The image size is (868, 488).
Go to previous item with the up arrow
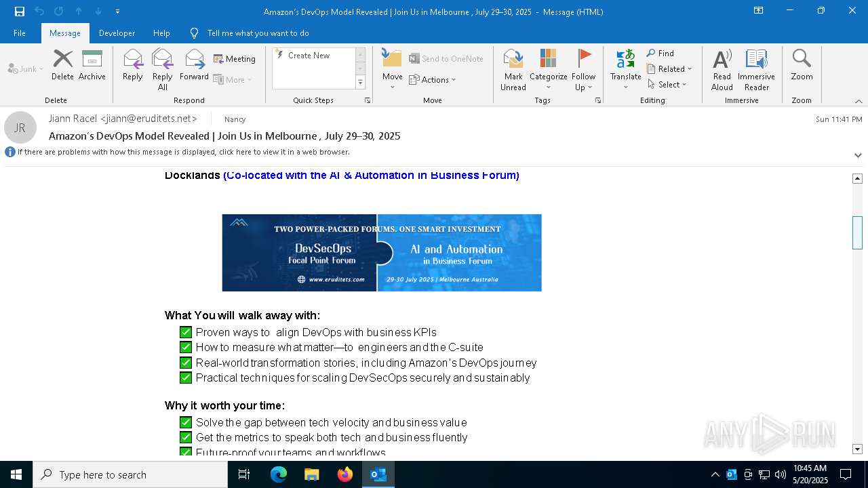click(x=79, y=12)
